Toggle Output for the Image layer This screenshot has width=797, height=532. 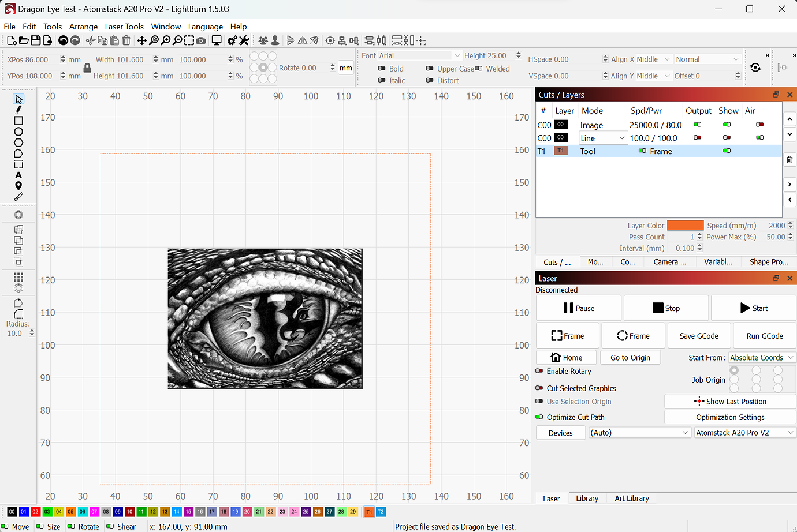click(698, 125)
